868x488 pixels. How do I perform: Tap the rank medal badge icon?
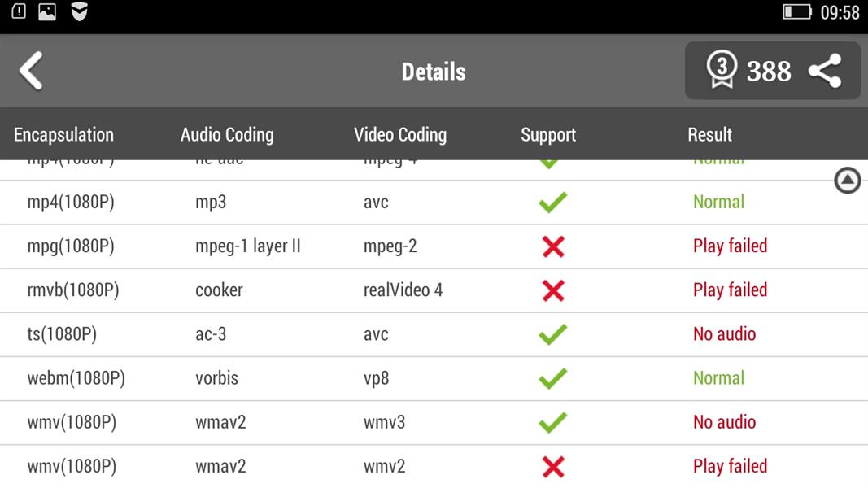721,70
